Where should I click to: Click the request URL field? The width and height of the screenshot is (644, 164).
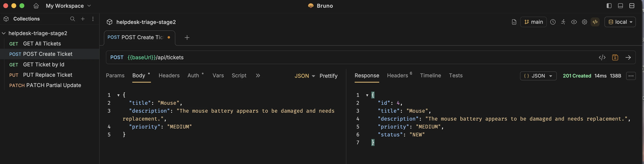click(350, 57)
